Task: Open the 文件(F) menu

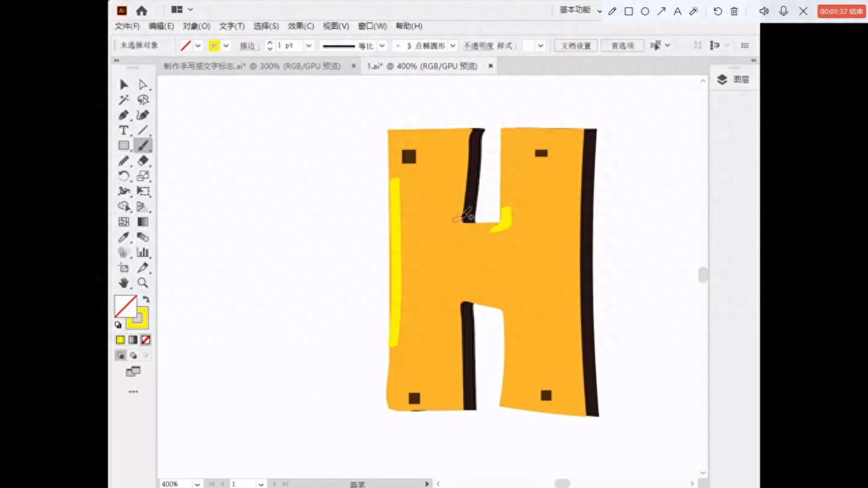Action: (127, 26)
